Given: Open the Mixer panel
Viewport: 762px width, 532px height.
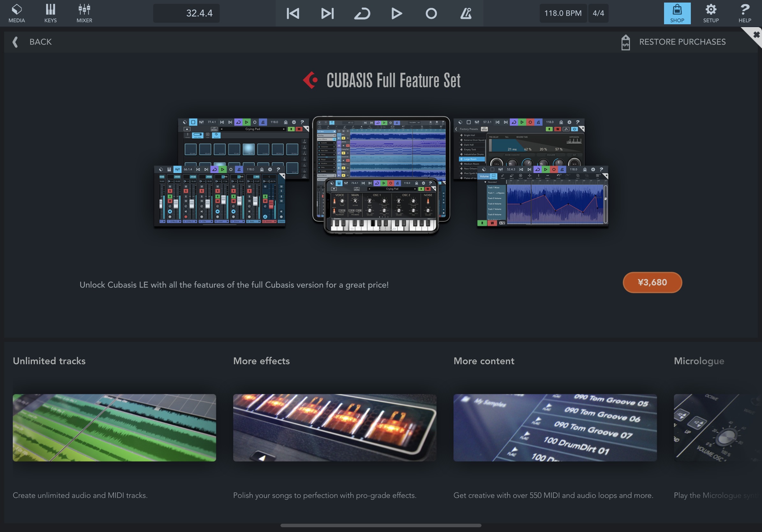Looking at the screenshot, I should tap(84, 13).
